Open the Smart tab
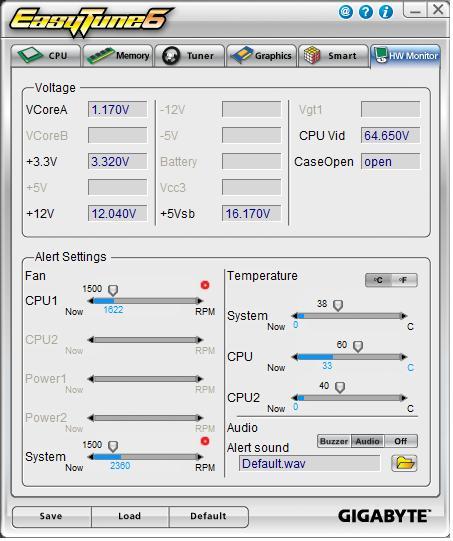The height and width of the screenshot is (541, 453). [333, 56]
